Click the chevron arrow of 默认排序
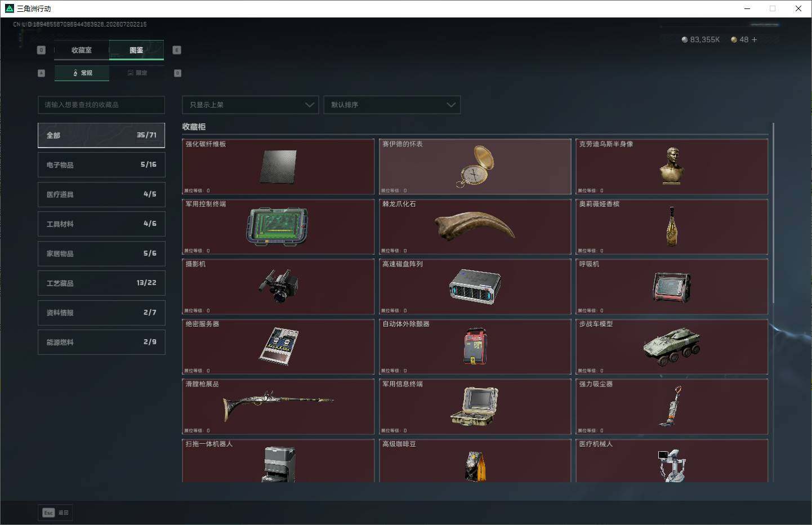Image resolution: width=812 pixels, height=525 pixels. [x=451, y=105]
